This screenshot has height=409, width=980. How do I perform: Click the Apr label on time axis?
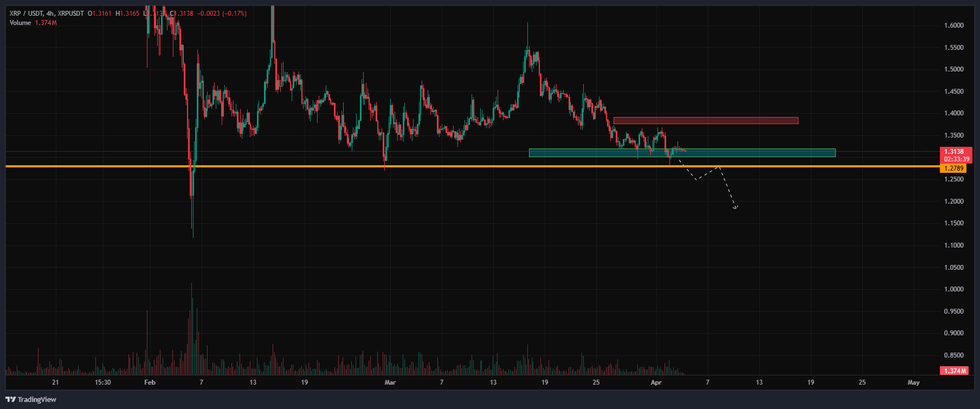pyautogui.click(x=656, y=382)
